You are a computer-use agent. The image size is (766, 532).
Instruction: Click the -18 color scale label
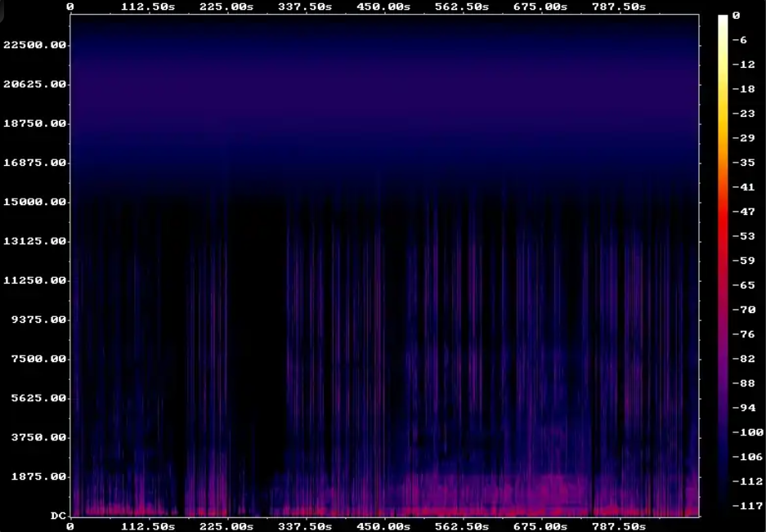(x=744, y=89)
